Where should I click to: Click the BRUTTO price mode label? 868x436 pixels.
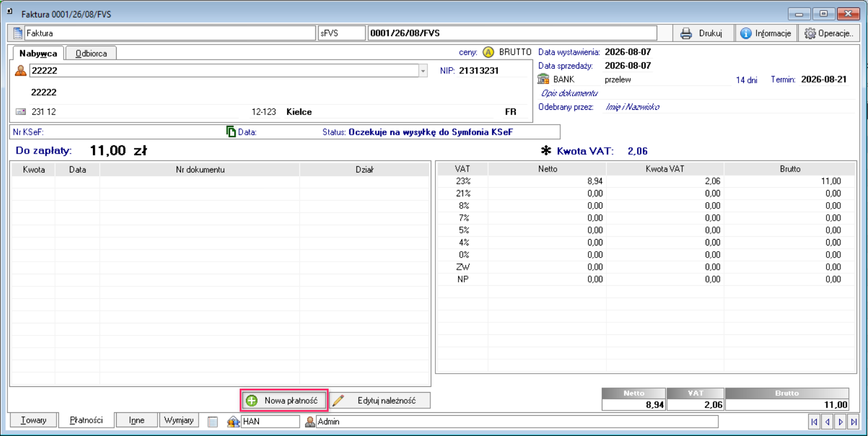515,52
